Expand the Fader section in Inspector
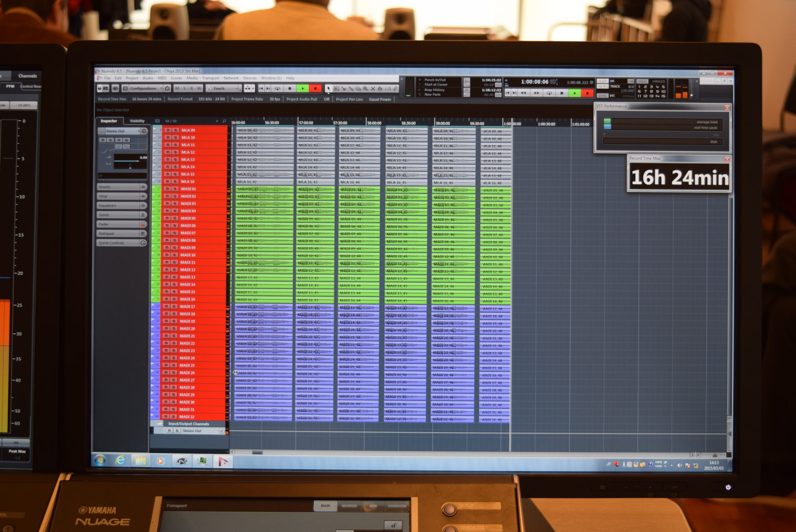The height and width of the screenshot is (532, 796). coord(122,224)
